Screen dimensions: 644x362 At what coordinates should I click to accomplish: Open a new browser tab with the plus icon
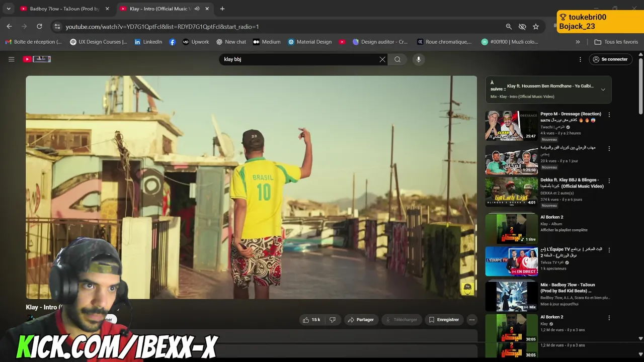point(222,9)
